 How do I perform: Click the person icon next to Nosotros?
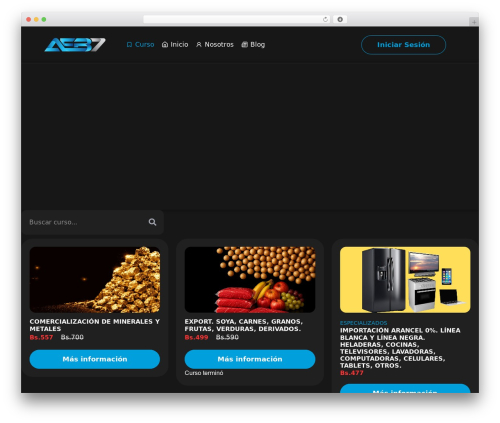pos(199,45)
